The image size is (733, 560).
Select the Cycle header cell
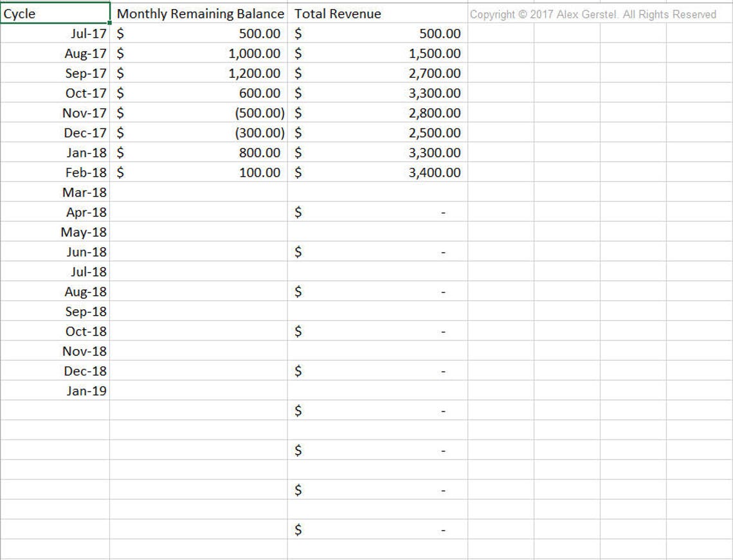(x=55, y=13)
